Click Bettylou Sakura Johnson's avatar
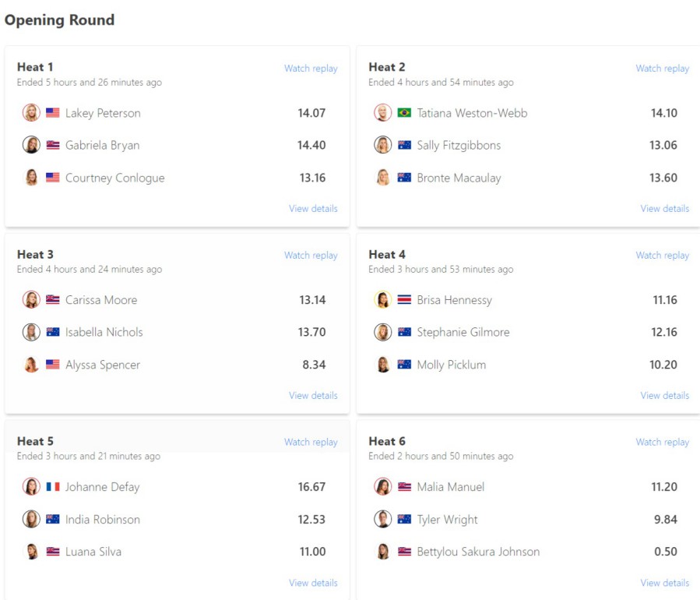 pos(382,552)
